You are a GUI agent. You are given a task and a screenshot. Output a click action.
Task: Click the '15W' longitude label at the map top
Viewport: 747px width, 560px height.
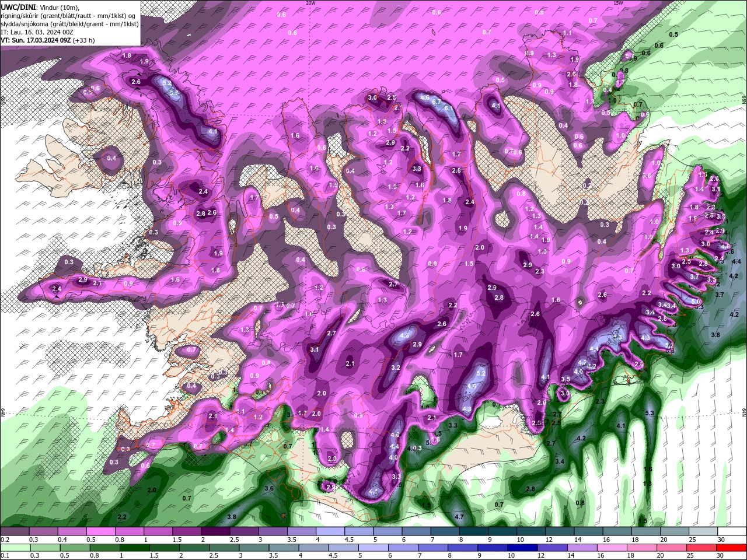coord(618,3)
